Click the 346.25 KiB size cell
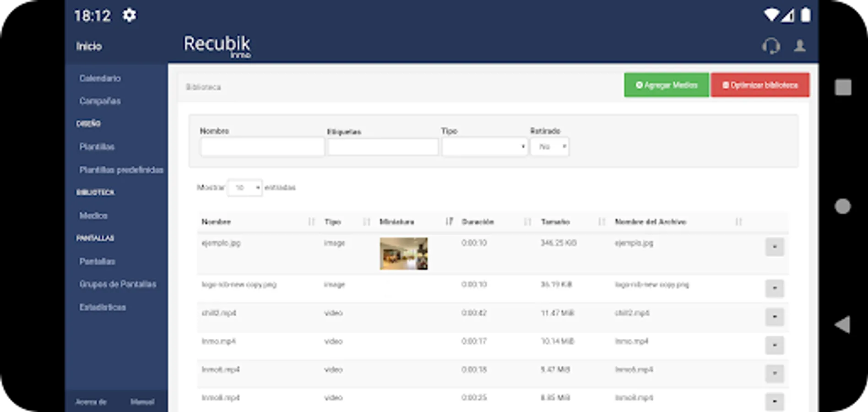This screenshot has height=412, width=868. [x=559, y=243]
